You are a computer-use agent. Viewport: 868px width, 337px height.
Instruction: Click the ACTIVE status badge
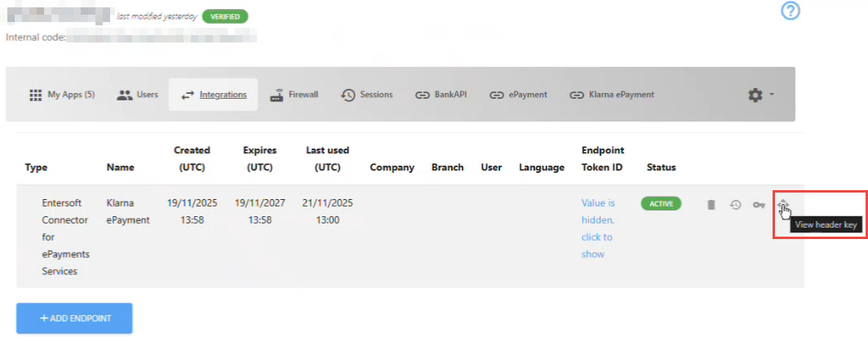[661, 204]
